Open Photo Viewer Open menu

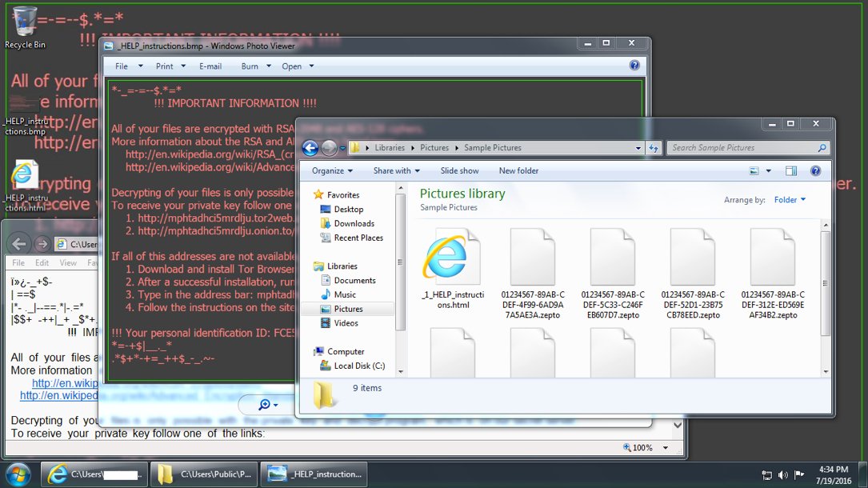(x=298, y=66)
